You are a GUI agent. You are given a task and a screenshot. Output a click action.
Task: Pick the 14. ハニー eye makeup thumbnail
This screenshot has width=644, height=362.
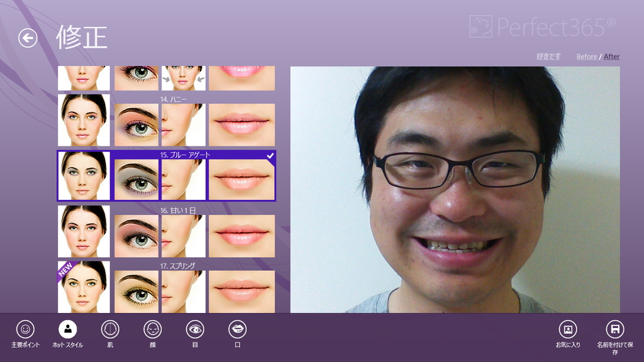pyautogui.click(x=136, y=125)
